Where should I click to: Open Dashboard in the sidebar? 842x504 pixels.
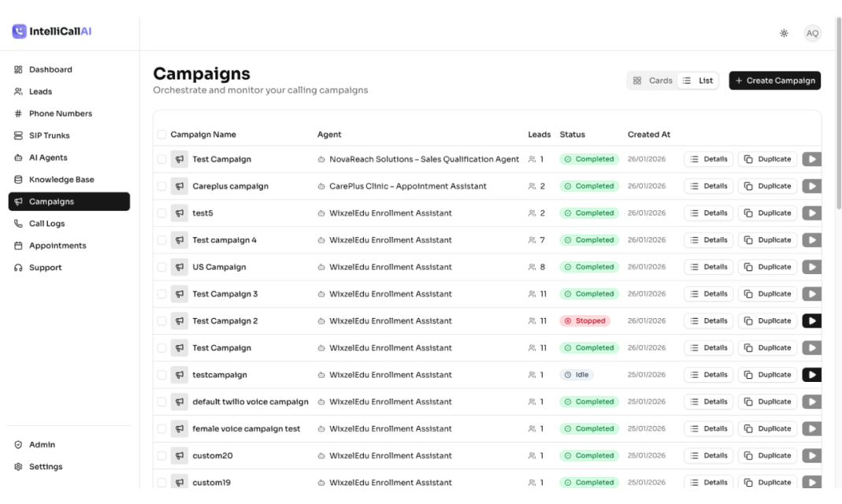pyautogui.click(x=69, y=70)
